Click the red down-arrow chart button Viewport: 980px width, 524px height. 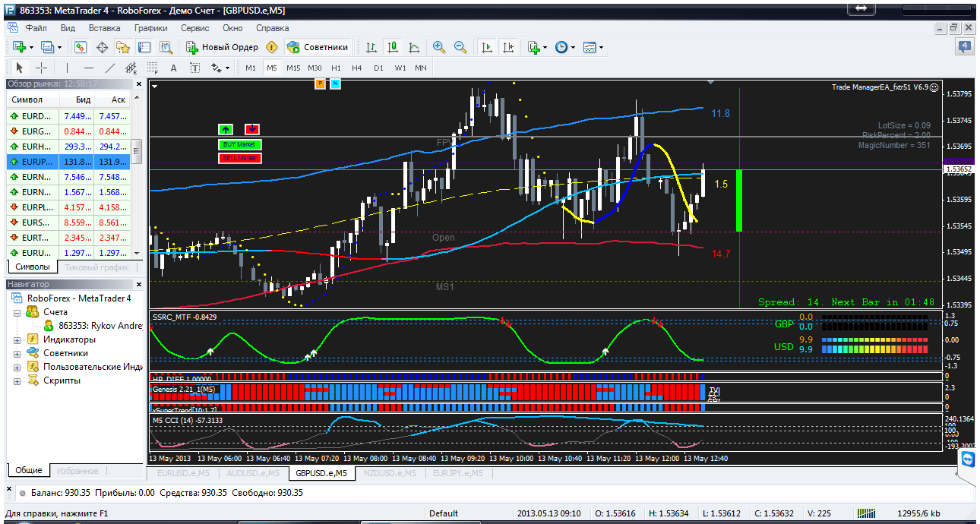(x=252, y=129)
